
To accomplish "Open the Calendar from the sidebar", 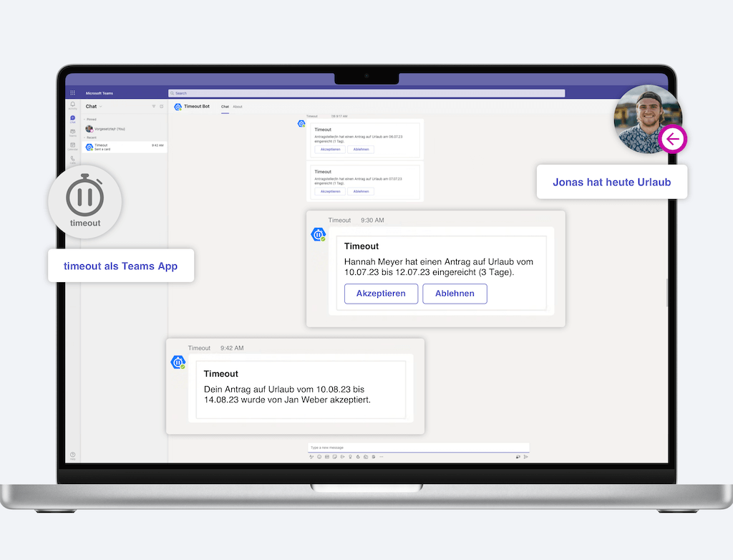I will click(72, 146).
